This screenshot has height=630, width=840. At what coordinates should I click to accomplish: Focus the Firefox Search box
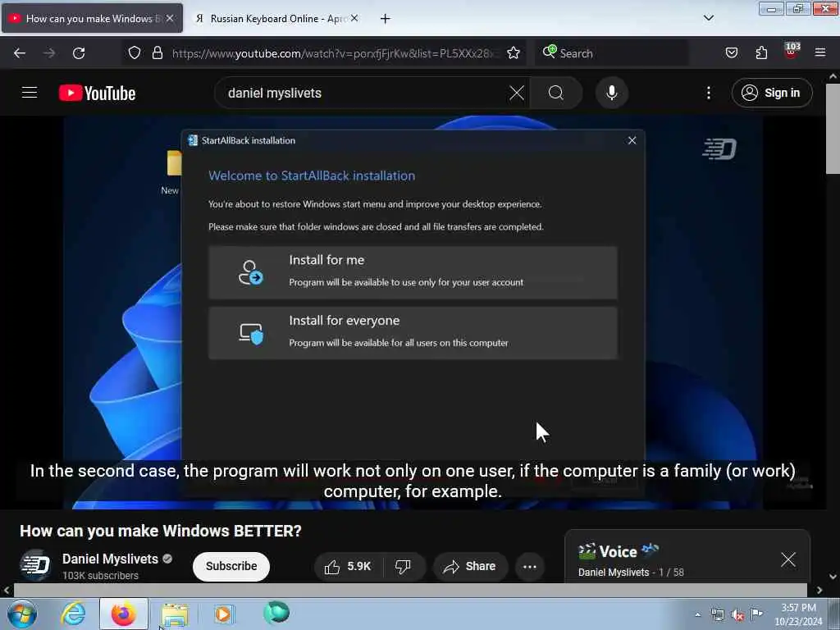[x=612, y=53]
